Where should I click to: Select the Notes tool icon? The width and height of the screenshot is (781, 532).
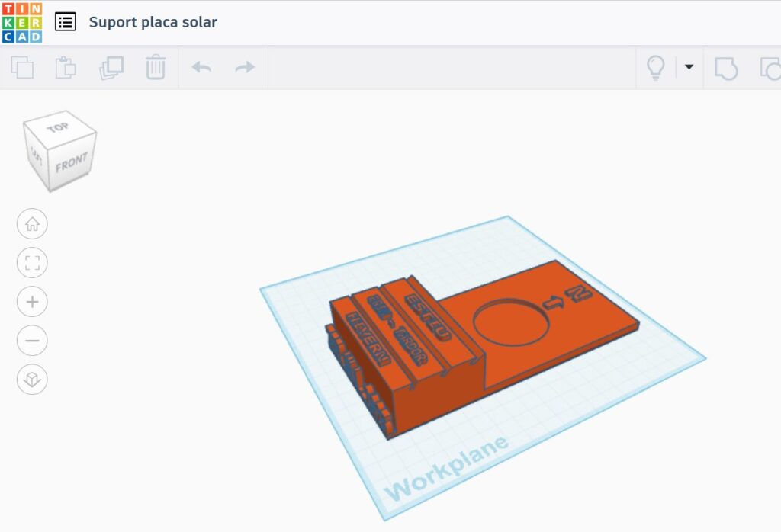click(x=725, y=68)
